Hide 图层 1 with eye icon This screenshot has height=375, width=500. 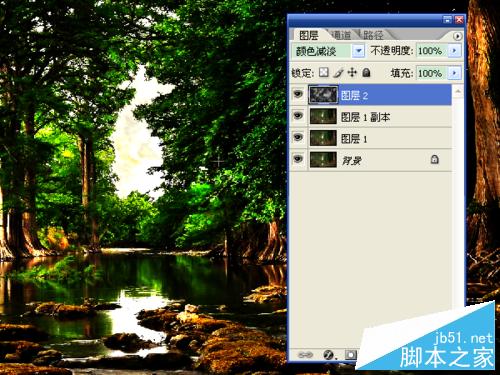click(298, 137)
